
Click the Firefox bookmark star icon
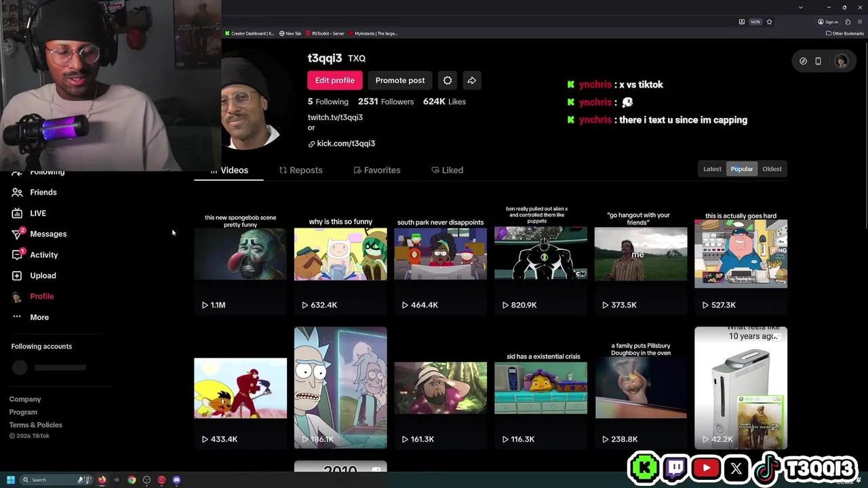[x=770, y=22]
